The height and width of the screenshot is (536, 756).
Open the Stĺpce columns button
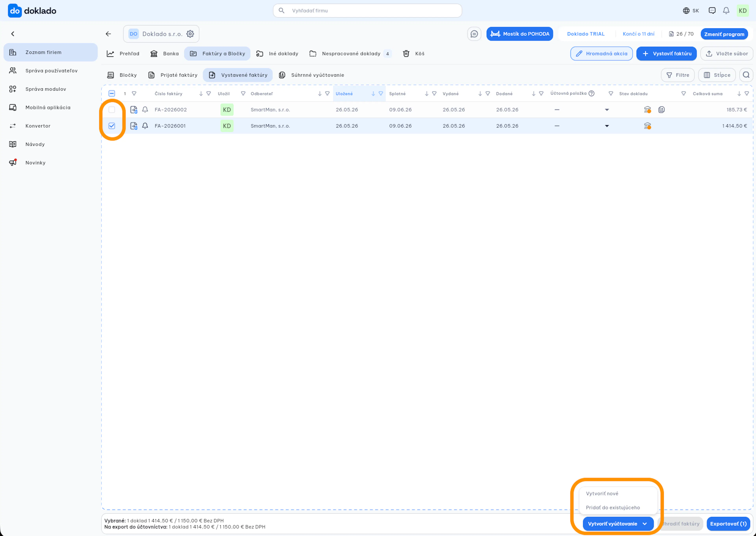tap(717, 75)
